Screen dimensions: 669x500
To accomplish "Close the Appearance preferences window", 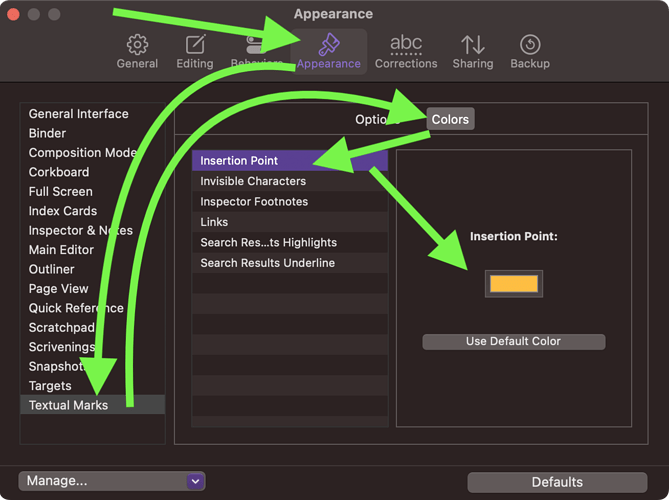I will [x=13, y=14].
